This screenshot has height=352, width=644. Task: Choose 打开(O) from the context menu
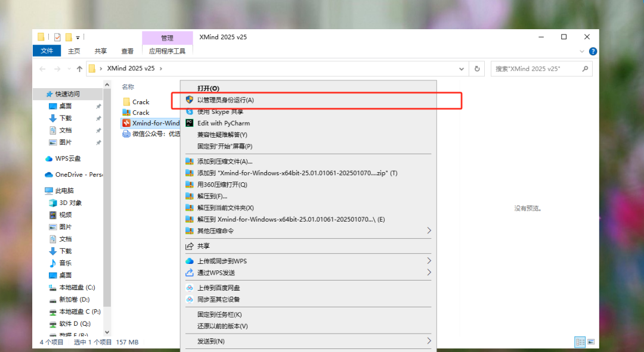click(x=208, y=88)
